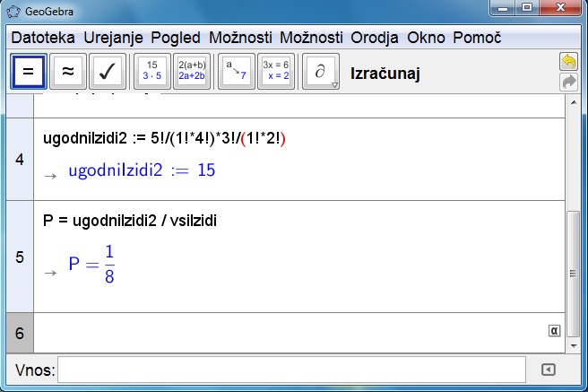Click the Redo arrow icon
Image resolution: width=588 pixels, height=392 pixels.
tap(568, 82)
